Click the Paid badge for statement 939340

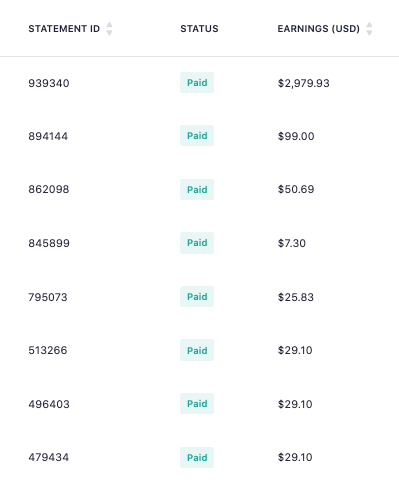click(x=197, y=82)
